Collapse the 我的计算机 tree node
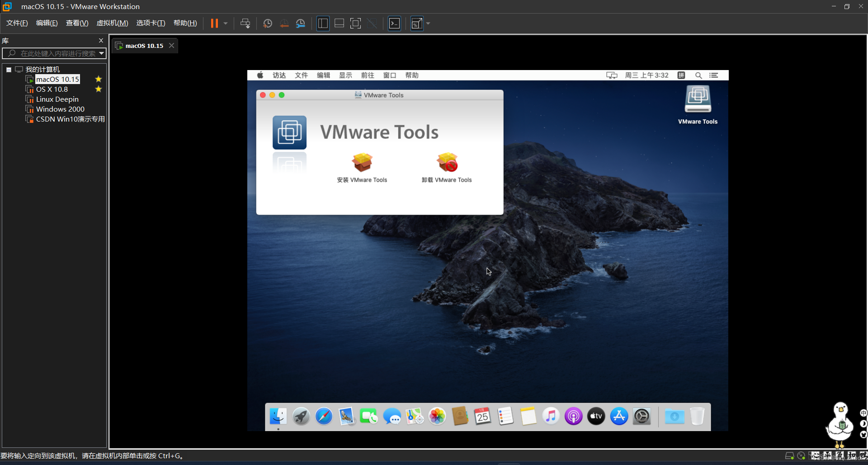868x465 pixels. (9, 70)
